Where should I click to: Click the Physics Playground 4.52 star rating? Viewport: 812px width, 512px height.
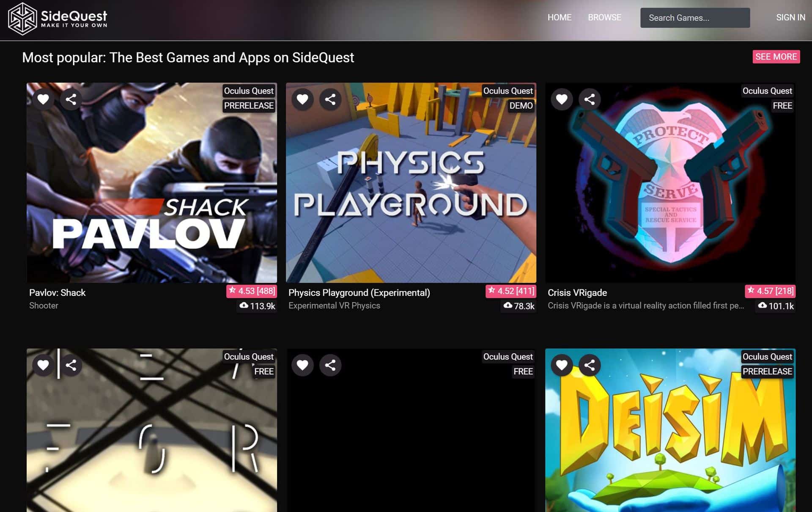click(511, 291)
